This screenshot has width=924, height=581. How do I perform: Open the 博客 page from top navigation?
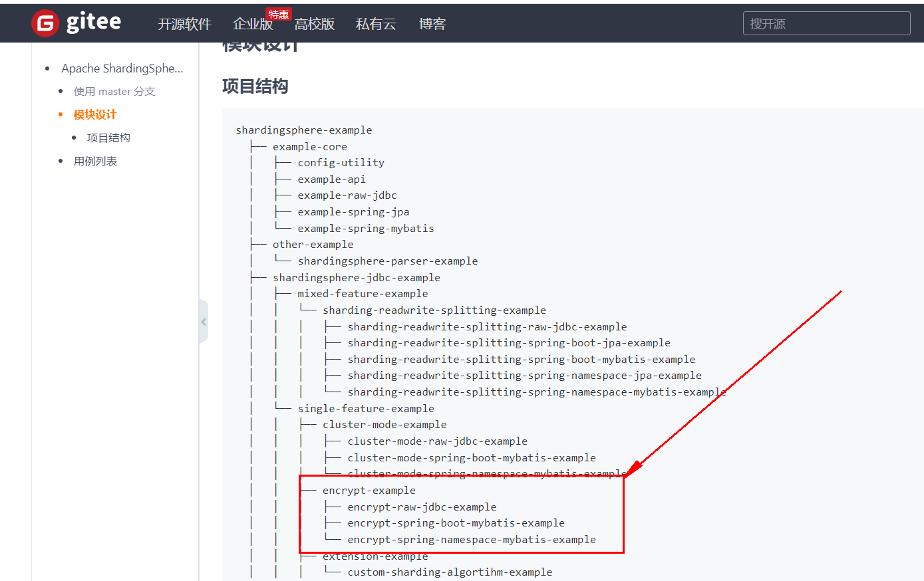(432, 24)
